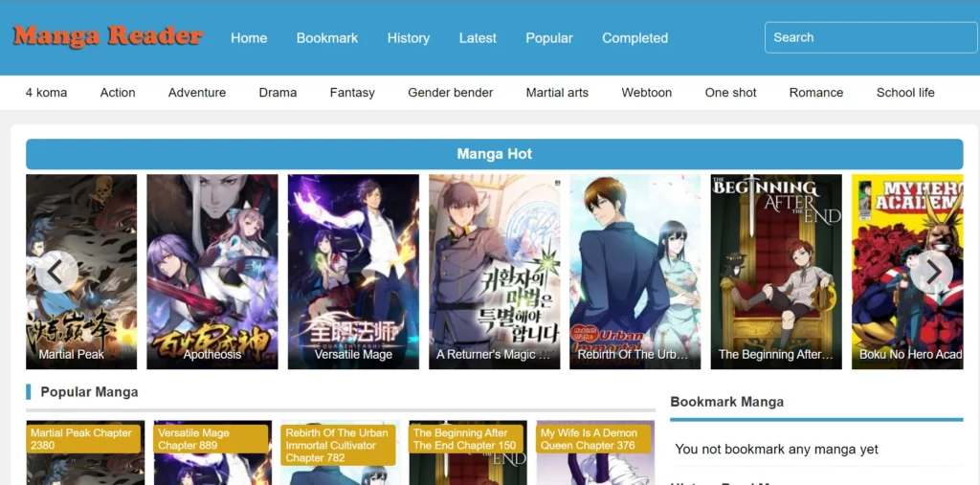The image size is (980, 485).
Task: Open Drama genre listing
Action: pos(278,93)
